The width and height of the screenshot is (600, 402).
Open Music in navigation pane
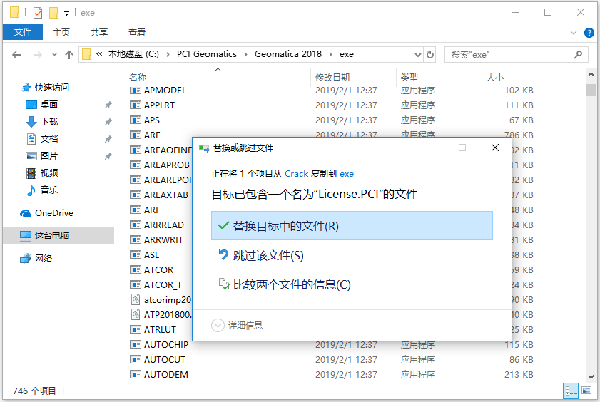[42, 190]
